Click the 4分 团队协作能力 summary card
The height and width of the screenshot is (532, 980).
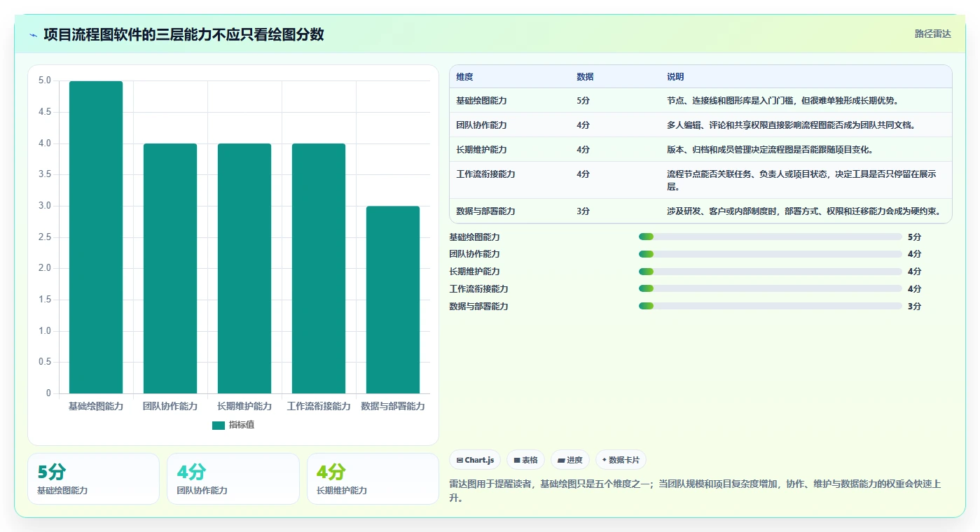(233, 479)
